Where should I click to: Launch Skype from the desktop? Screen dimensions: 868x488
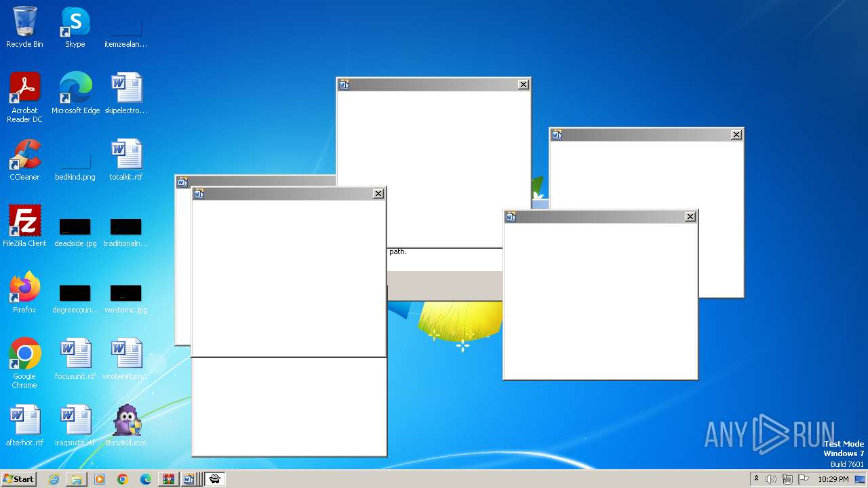tap(75, 27)
